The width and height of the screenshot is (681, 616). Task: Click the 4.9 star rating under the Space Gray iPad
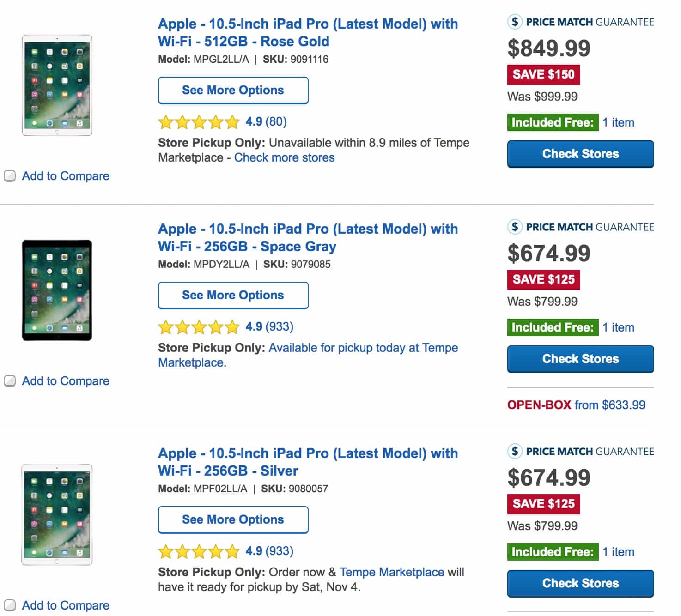[x=198, y=327]
